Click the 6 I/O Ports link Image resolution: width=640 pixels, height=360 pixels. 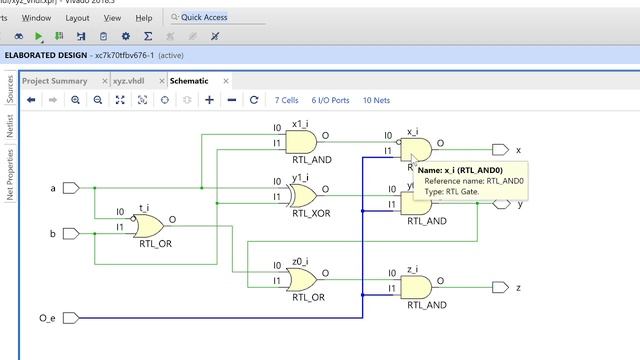tap(330, 100)
